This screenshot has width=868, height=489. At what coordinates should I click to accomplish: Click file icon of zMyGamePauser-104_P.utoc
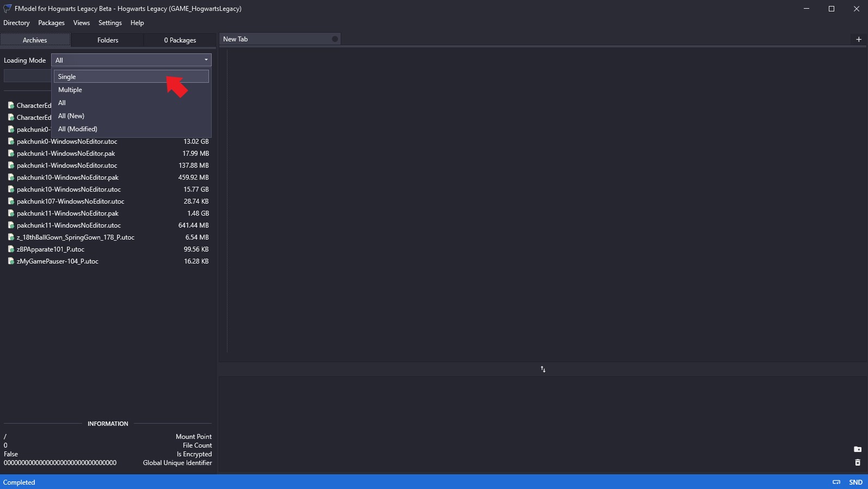[x=11, y=261]
